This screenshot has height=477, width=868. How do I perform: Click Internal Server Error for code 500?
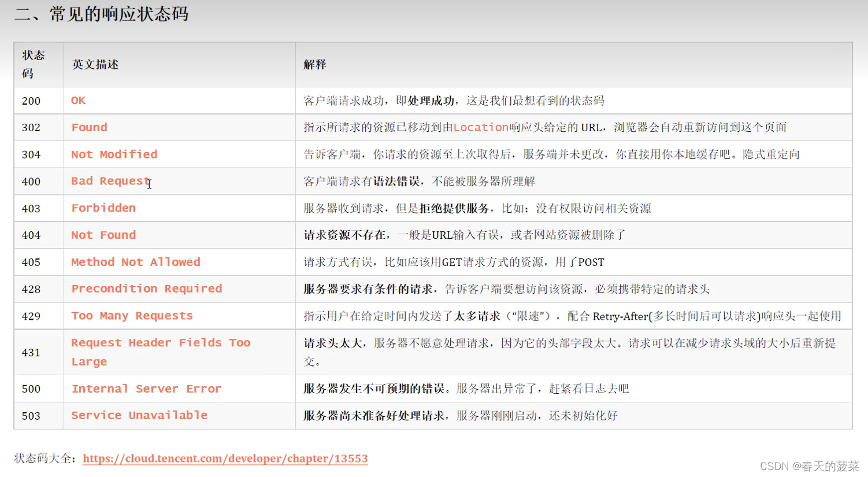coord(146,389)
